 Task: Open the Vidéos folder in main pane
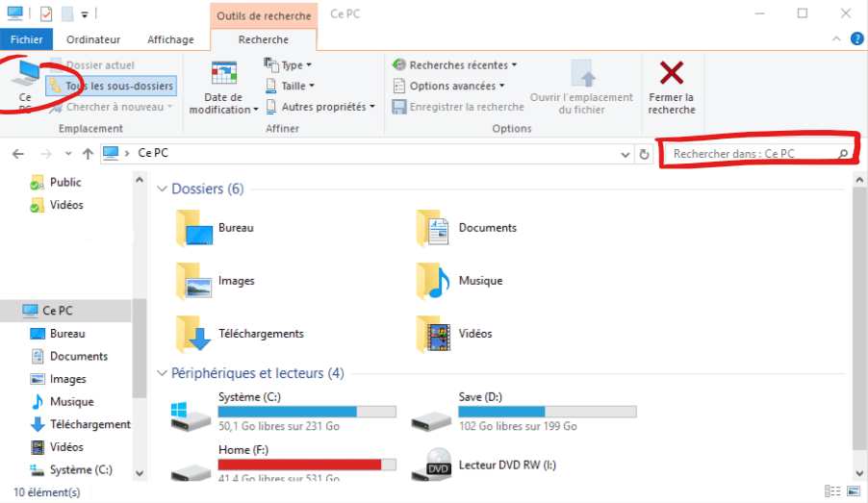pyautogui.click(x=454, y=334)
